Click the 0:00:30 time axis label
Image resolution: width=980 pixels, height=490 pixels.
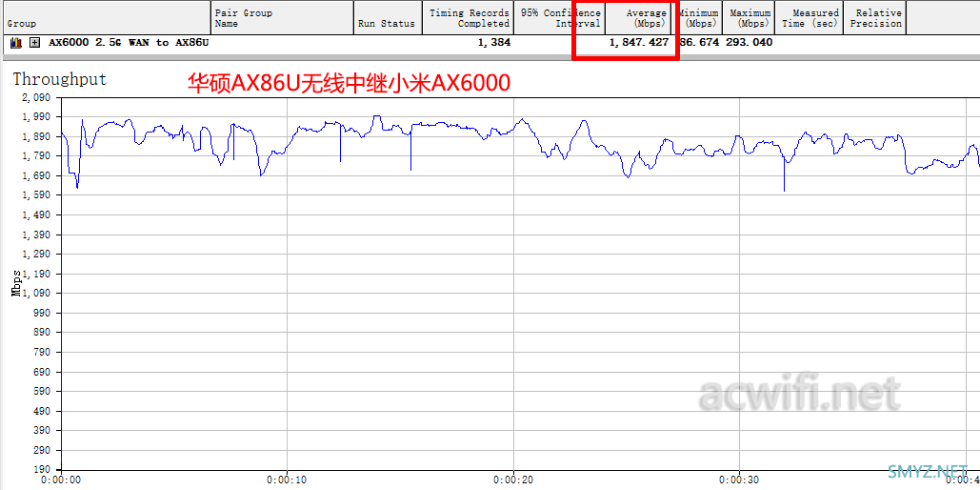[x=739, y=480]
